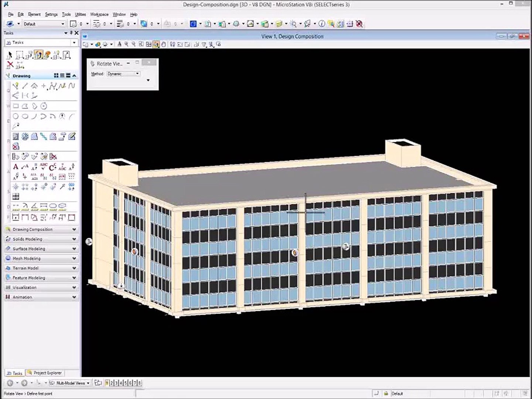
Task: Open the File menu
Action: pyautogui.click(x=11, y=14)
